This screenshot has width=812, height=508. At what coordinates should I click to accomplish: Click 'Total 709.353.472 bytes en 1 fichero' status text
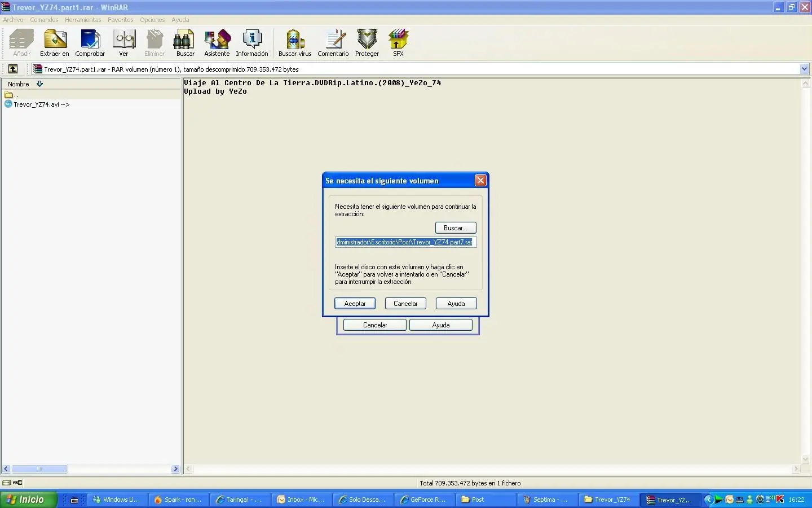point(470,483)
